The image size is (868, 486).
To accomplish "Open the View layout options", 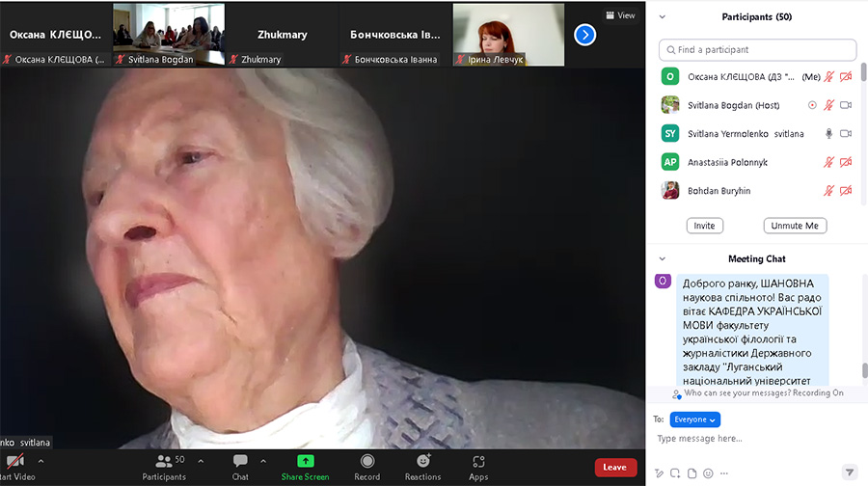I will pyautogui.click(x=620, y=15).
